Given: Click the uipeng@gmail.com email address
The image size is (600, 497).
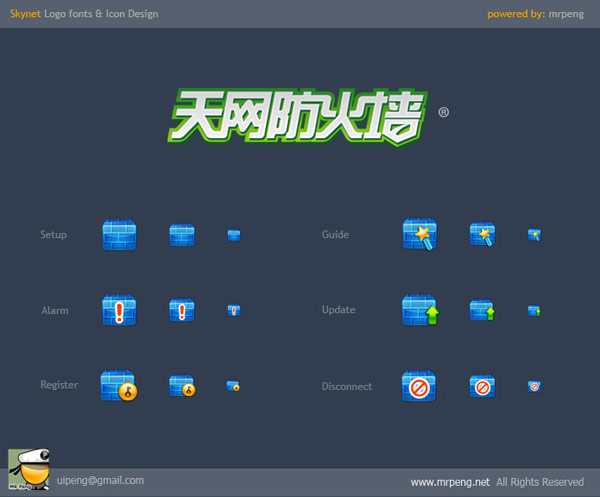Looking at the screenshot, I should (x=100, y=481).
